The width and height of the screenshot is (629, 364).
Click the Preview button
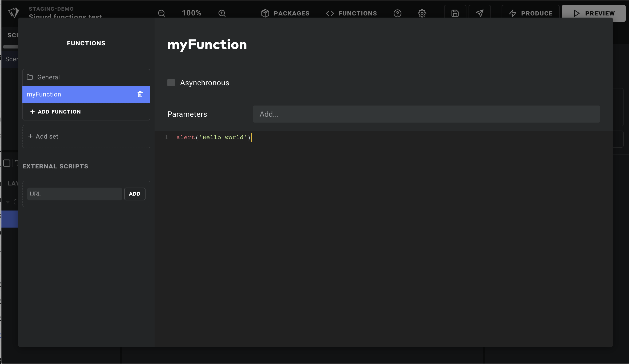(x=594, y=13)
